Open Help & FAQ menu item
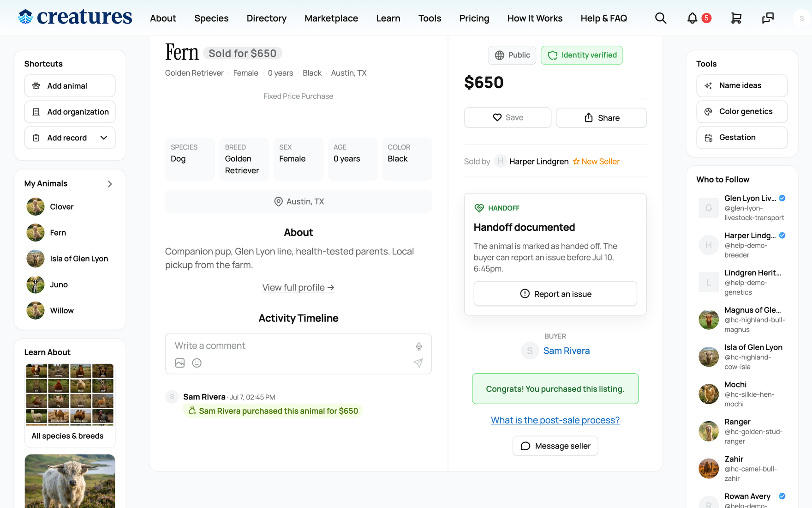This screenshot has height=508, width=812. [603, 18]
